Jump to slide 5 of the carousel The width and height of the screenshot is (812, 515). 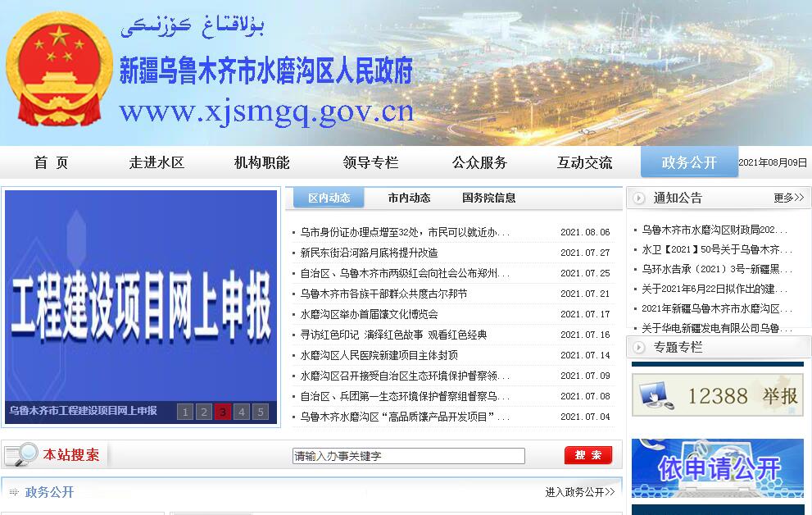(x=261, y=412)
